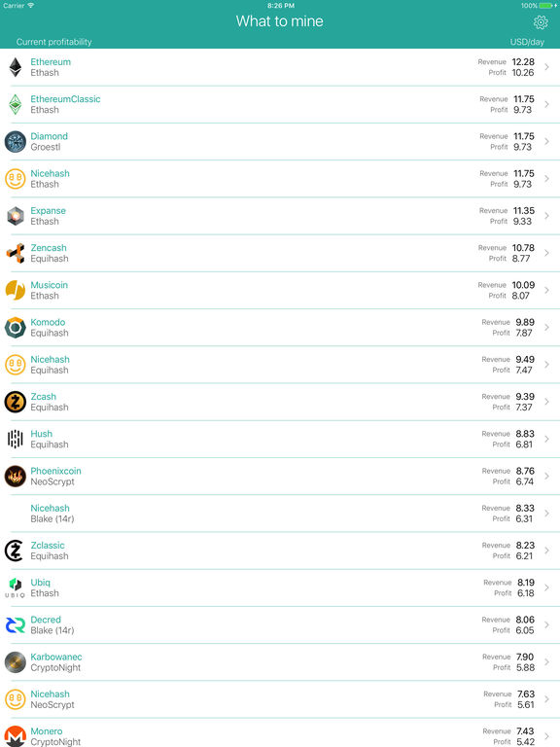560x747 pixels.
Task: Tap the USD/day column header
Action: [527, 42]
